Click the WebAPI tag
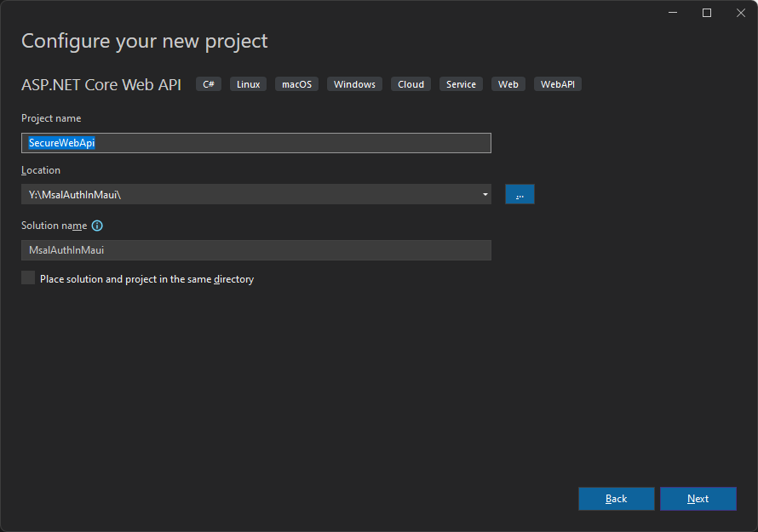Screen dimensions: 758x532 pyautogui.click(x=557, y=84)
